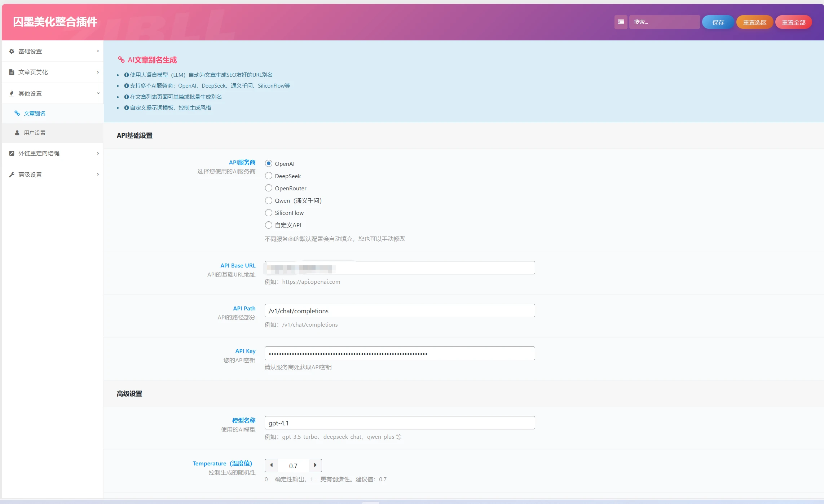
Task: Open the 用户设置 submenu item
Action: pyautogui.click(x=35, y=133)
